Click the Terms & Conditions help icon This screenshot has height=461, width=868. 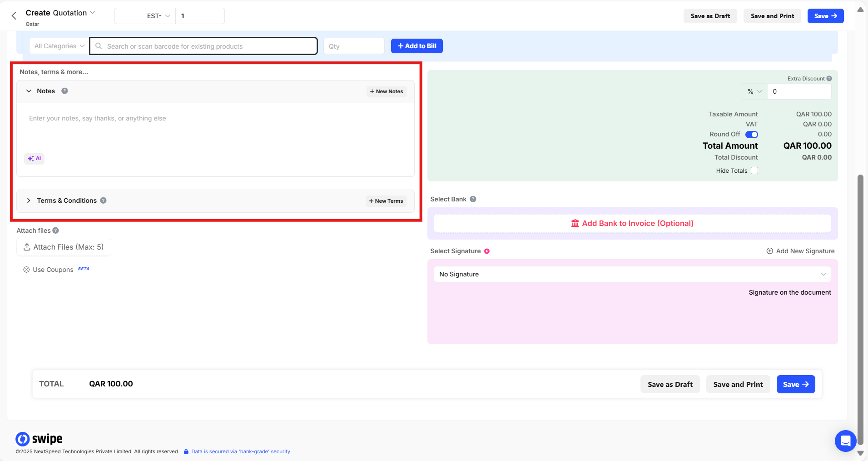pyautogui.click(x=104, y=200)
